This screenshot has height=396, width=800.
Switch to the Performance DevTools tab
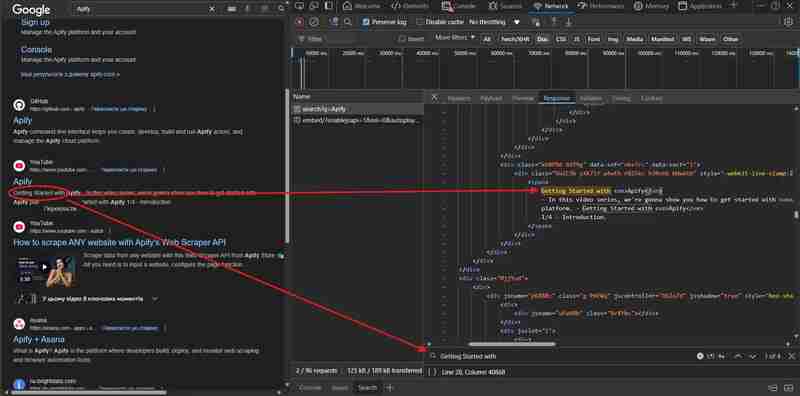601,6
